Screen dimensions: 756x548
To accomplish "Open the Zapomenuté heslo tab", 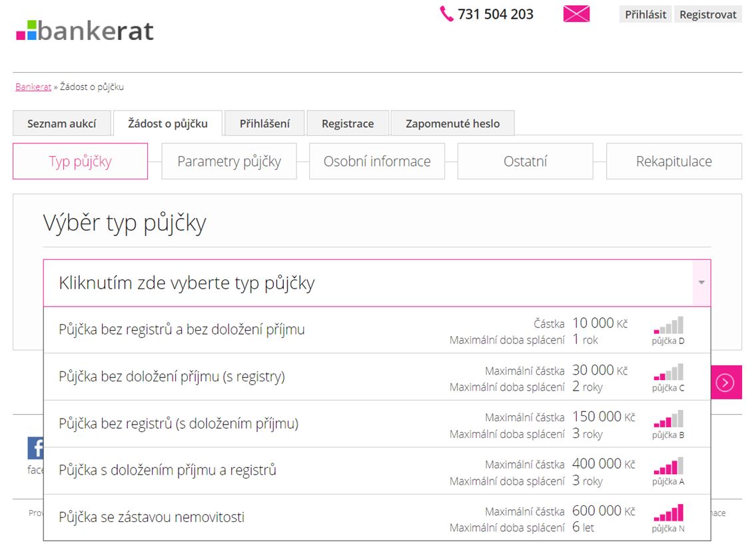I will (452, 123).
